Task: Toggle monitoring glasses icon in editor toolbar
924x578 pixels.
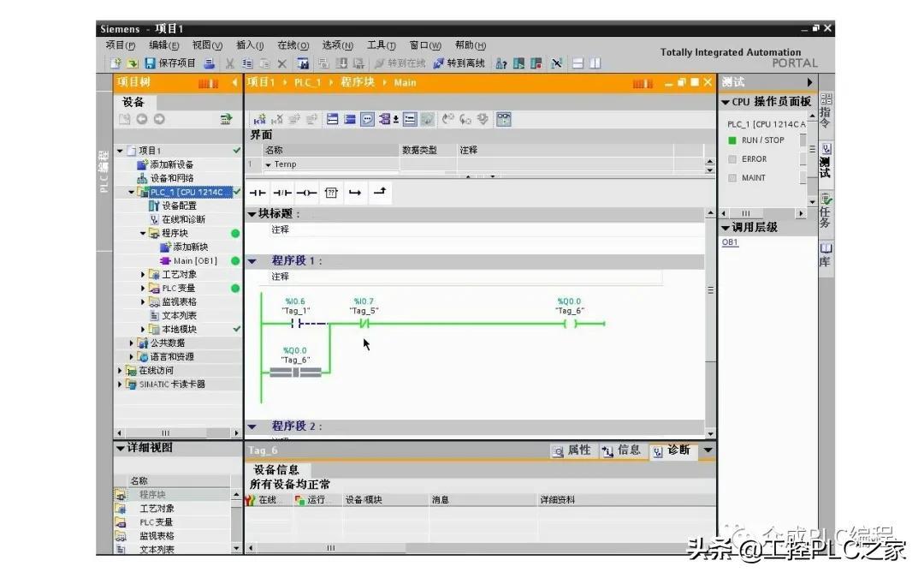Action: pyautogui.click(x=504, y=119)
